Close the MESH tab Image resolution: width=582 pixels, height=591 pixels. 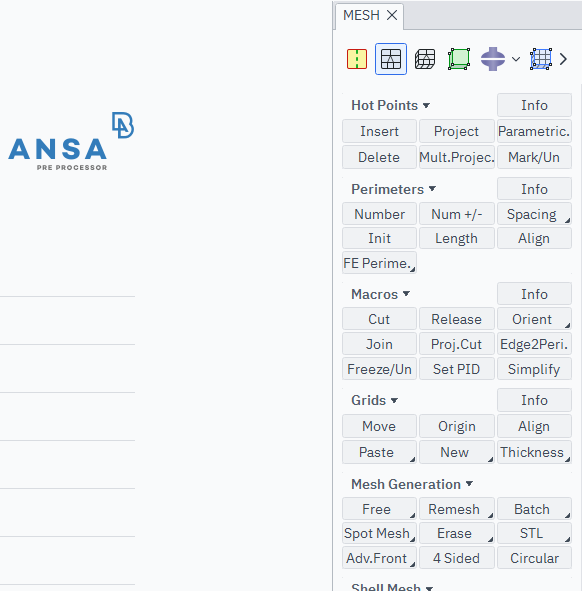(392, 15)
